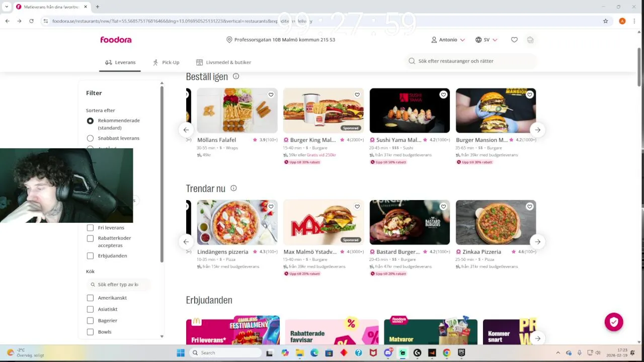644x362 pixels.
Task: Favorite Lindängens pizzeria with heart icon
Action: (x=271, y=206)
